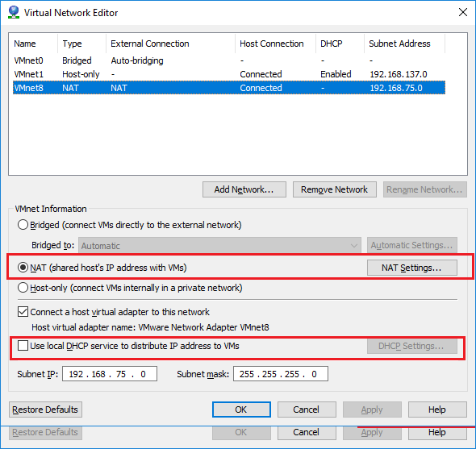Click the Subnet mask input field

point(281,374)
